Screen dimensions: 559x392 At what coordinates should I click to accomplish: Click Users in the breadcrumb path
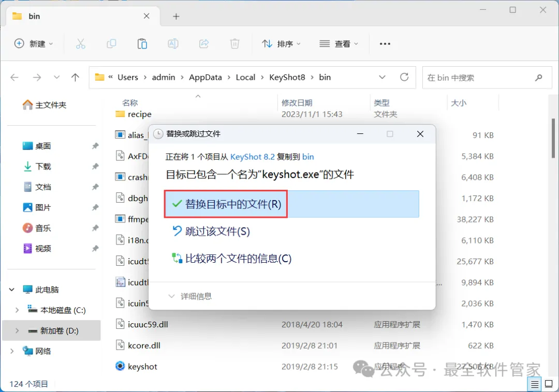[x=128, y=77]
